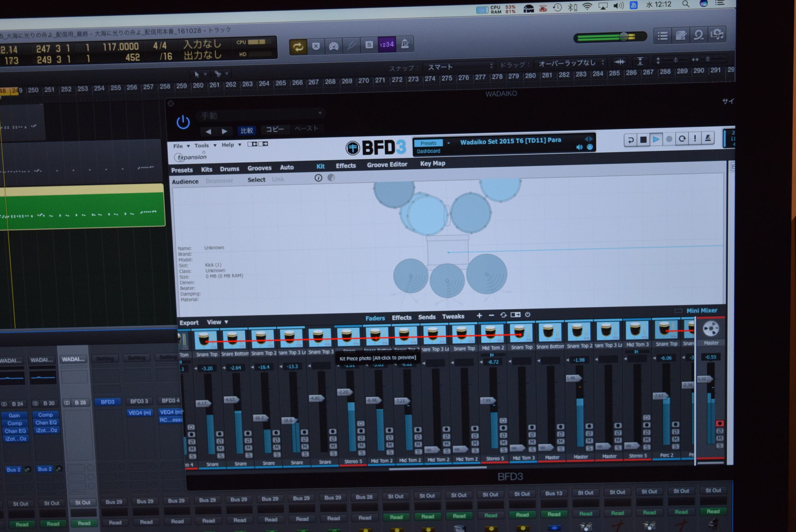
Task: Click the replace mode X button
Action: point(316,46)
